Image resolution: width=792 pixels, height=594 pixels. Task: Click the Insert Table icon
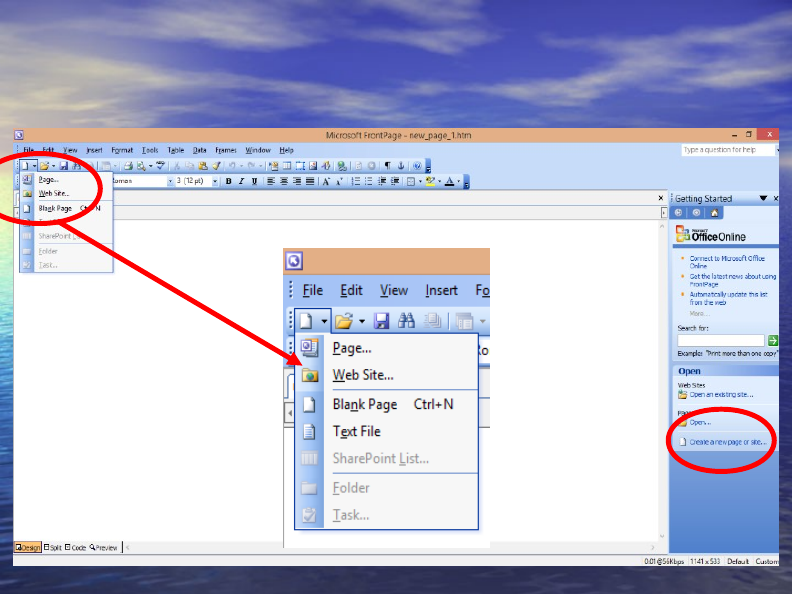click(287, 166)
